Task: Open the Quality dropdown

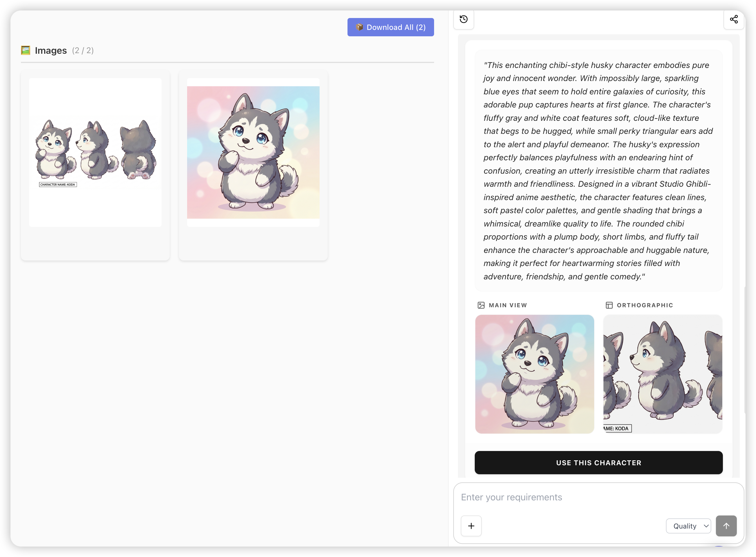Action: pyautogui.click(x=688, y=526)
